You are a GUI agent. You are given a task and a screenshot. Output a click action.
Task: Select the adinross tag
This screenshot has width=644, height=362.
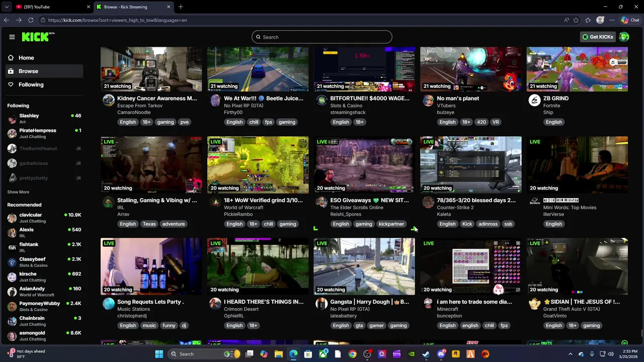(488, 224)
